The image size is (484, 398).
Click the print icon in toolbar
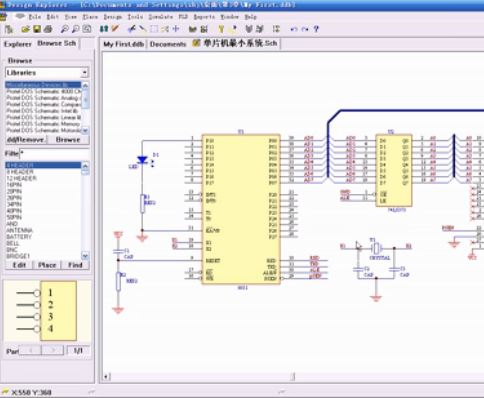click(x=48, y=29)
